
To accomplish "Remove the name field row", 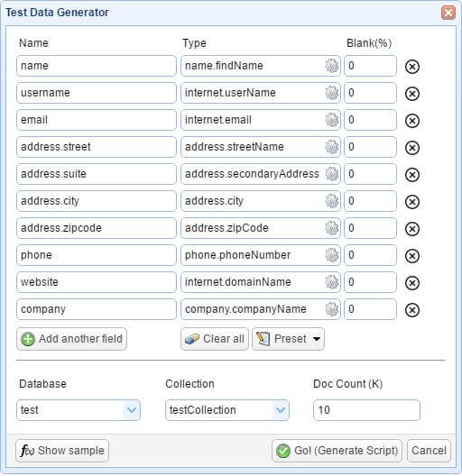I will [x=412, y=67].
